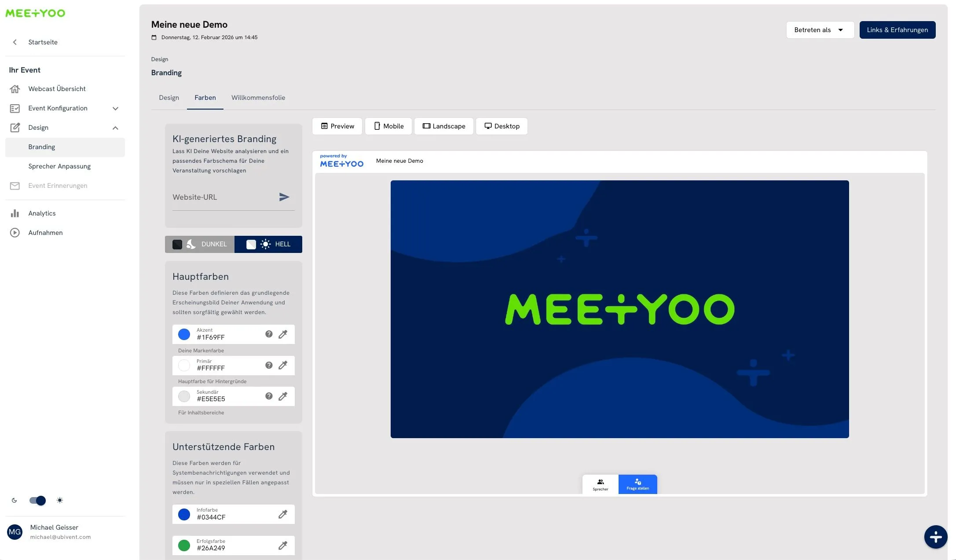Click the Design pencil icon in sidebar
The height and width of the screenshot is (560, 956).
tap(15, 128)
